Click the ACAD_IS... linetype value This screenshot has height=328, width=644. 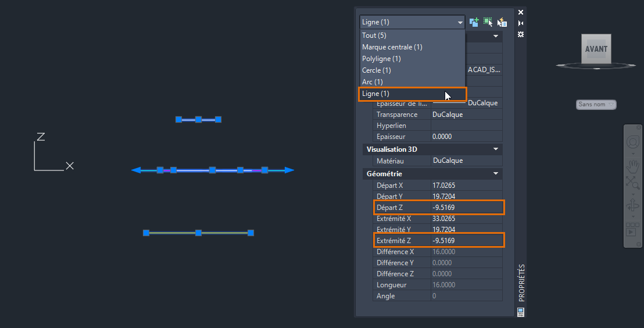click(x=484, y=70)
